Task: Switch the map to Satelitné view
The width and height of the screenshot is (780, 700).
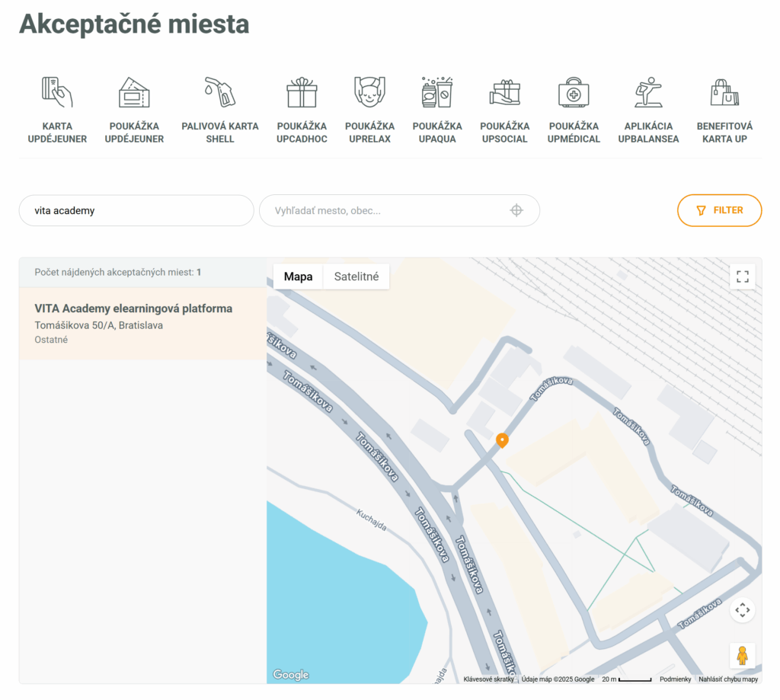Action: 356,276
